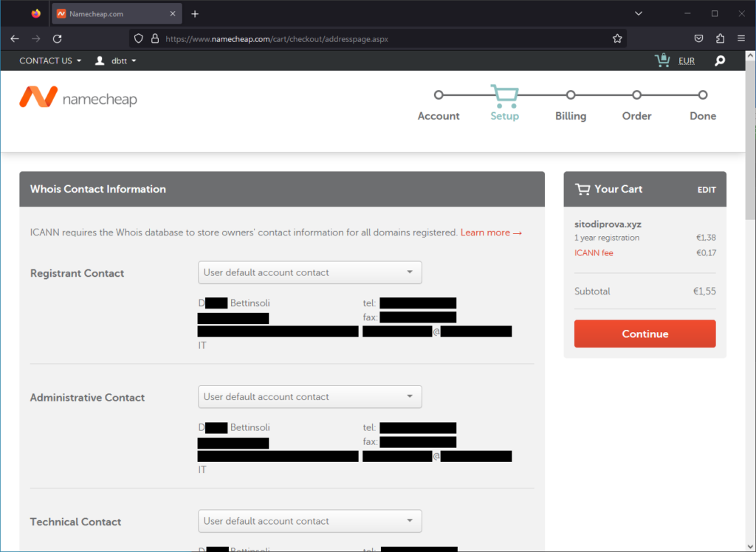Image resolution: width=756 pixels, height=552 pixels.
Task: Open the Registrant Contact dropdown
Action: tap(310, 272)
